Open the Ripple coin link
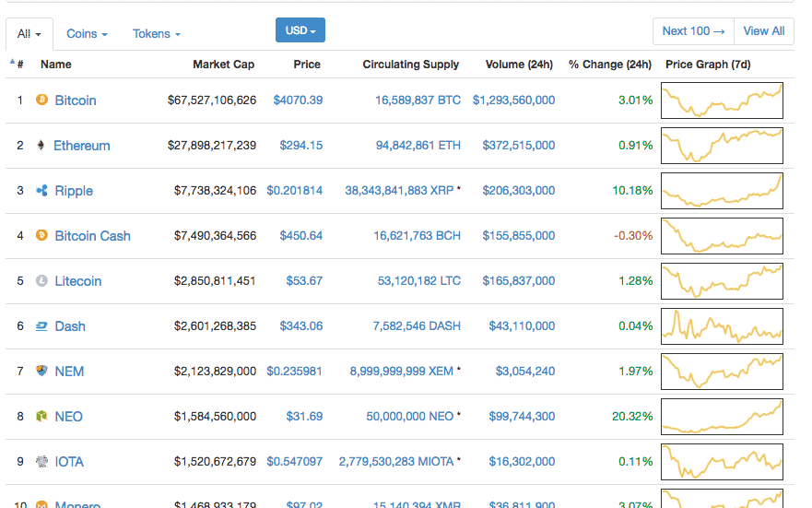 [x=74, y=191]
